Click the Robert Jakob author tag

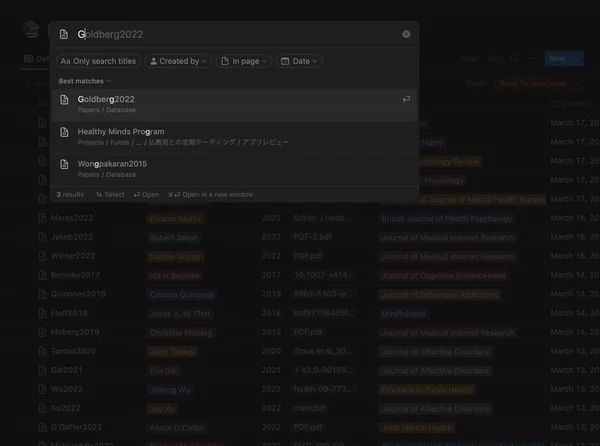coord(174,238)
